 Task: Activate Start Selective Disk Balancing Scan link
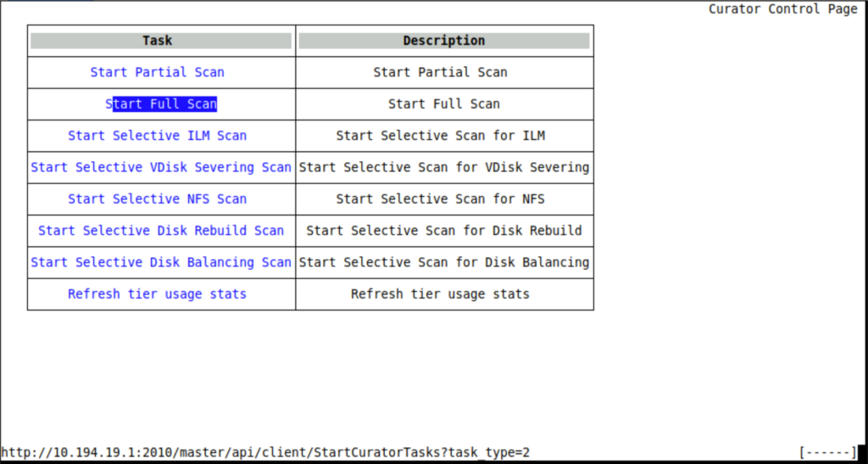(x=161, y=262)
